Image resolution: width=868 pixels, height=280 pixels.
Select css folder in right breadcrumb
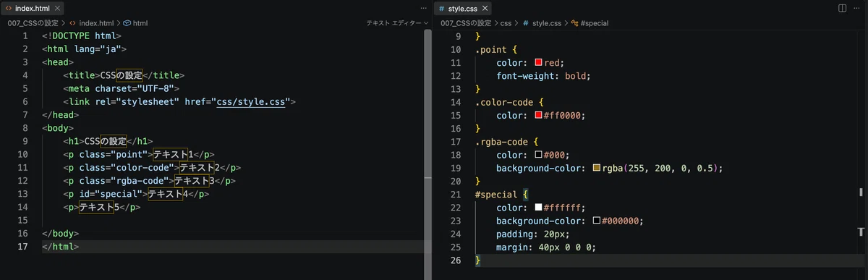506,23
